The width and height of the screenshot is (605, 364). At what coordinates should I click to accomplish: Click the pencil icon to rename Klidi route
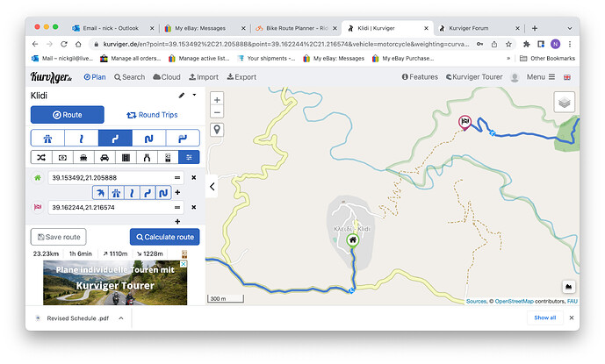click(182, 95)
